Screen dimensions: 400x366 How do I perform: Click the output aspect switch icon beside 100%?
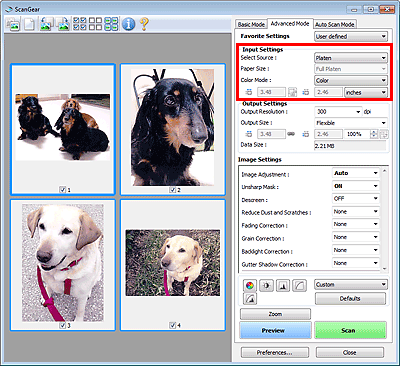(384, 134)
